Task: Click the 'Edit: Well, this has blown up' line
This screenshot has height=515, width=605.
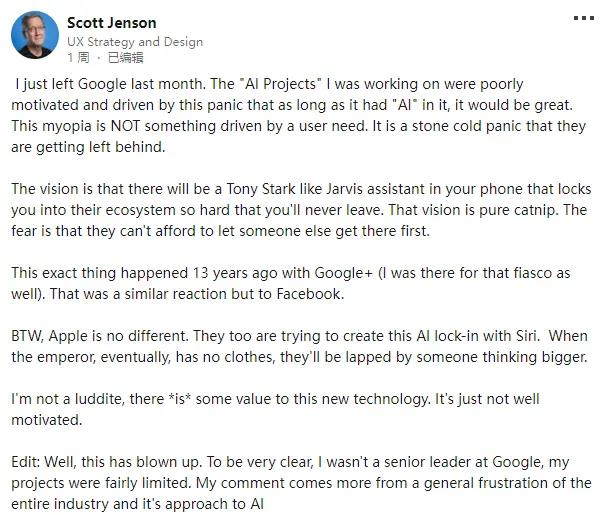Action: pos(125,463)
